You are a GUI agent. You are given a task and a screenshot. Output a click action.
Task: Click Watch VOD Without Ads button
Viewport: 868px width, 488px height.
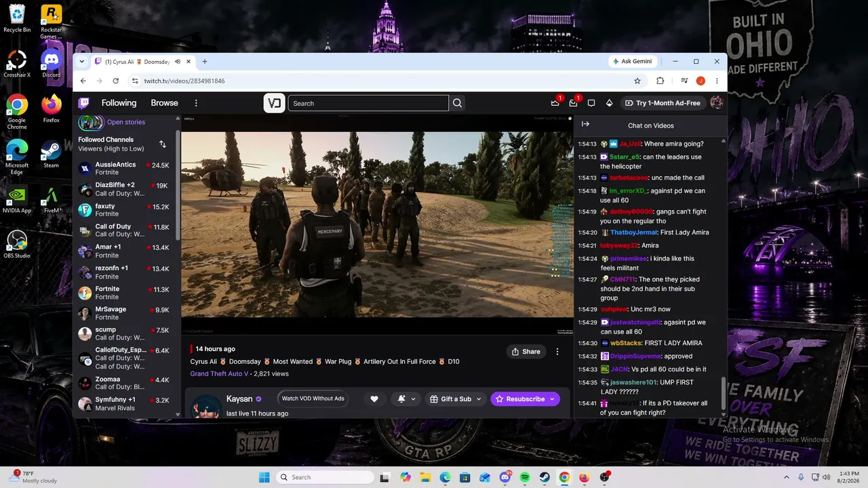tap(313, 399)
